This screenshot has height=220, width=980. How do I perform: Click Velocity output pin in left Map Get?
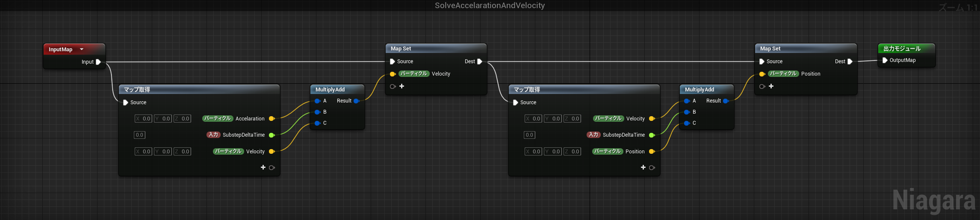coord(272,152)
